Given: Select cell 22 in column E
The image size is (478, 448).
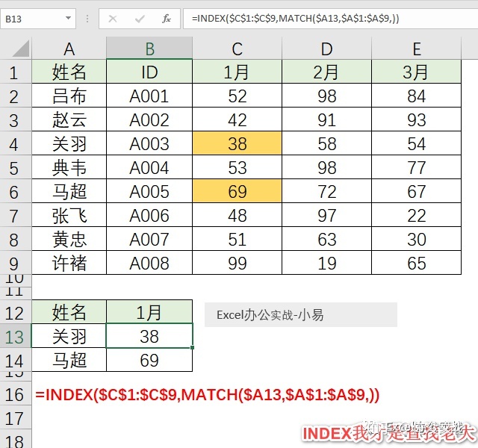Looking at the screenshot, I should (417, 215).
